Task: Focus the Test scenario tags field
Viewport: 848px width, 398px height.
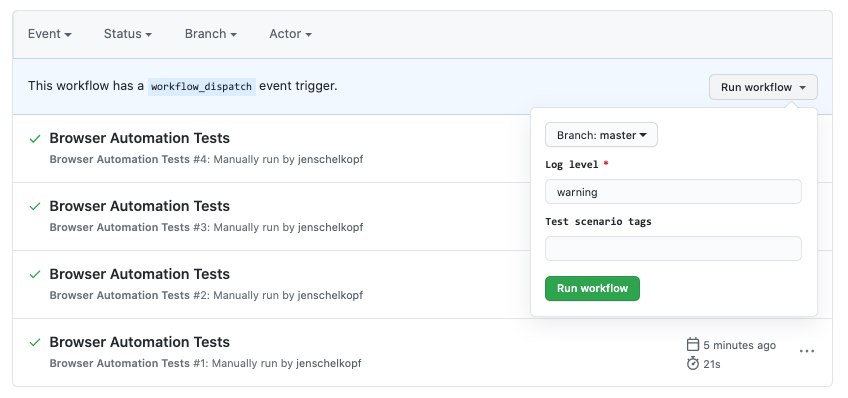Action: [x=673, y=249]
